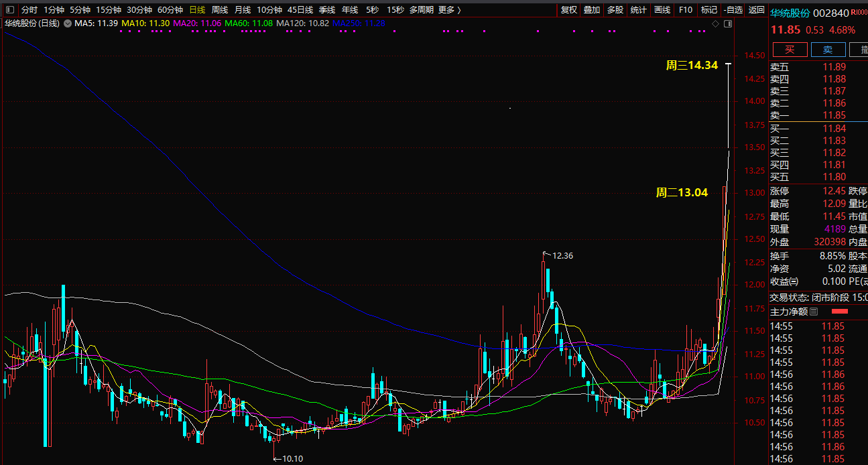Click the 叠加 overlay button
Viewport: 868px width, 465px height.
pyautogui.click(x=592, y=10)
